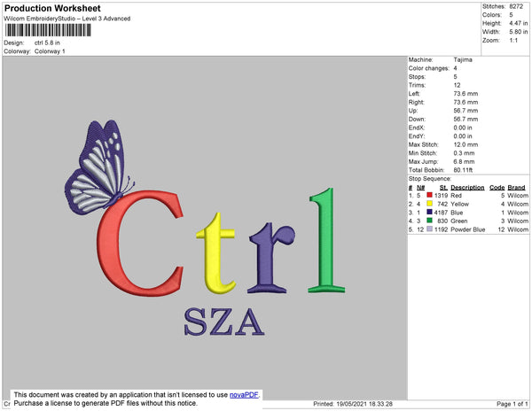This screenshot has width=532, height=411.
Task: Click the 'Powder Blue' description
Action: [468, 229]
